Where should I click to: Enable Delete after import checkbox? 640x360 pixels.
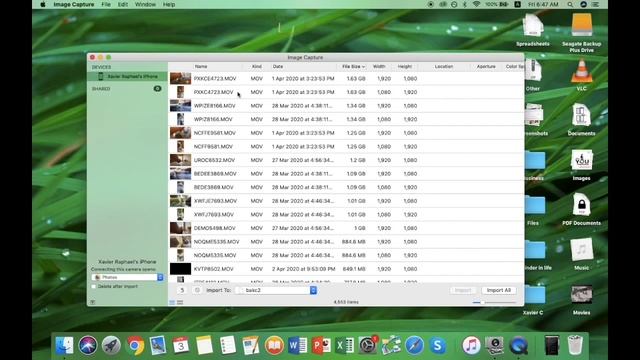(x=94, y=287)
